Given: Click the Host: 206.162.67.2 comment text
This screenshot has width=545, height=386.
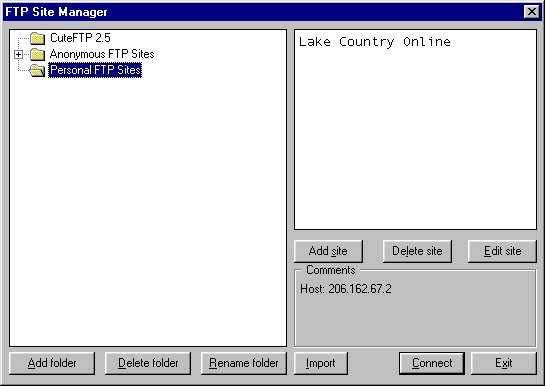Looking at the screenshot, I should [345, 289].
